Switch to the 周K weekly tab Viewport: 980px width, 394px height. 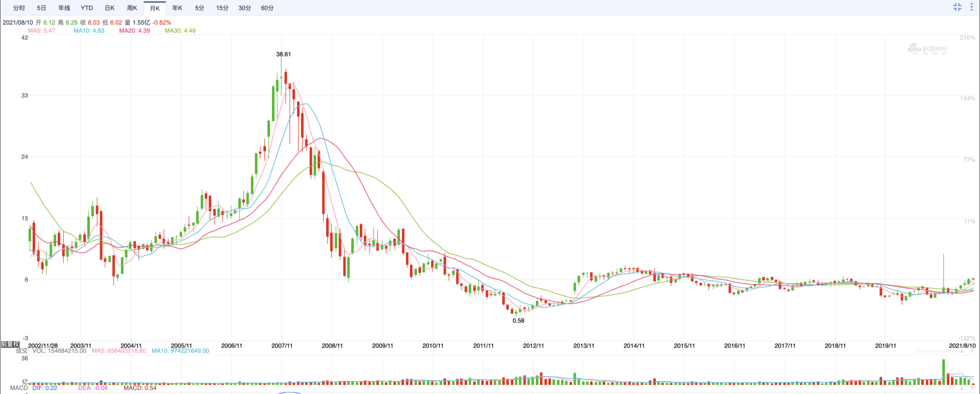132,8
